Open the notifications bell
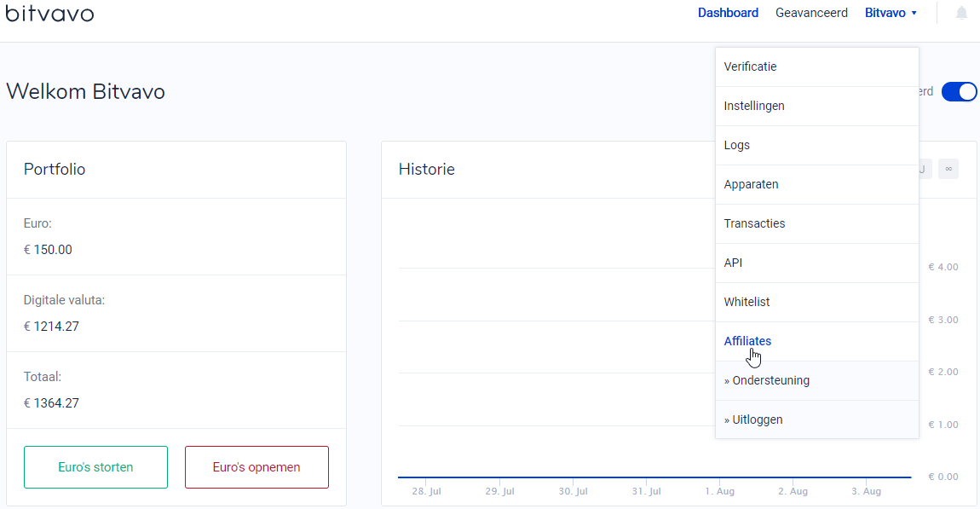Screen dimensions: 980x509 (x=961, y=13)
